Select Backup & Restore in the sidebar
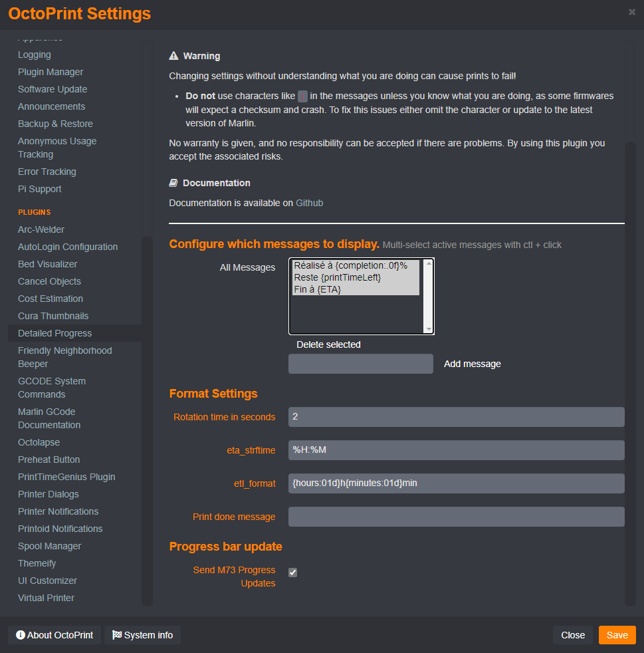The height and width of the screenshot is (653, 644). 55,124
